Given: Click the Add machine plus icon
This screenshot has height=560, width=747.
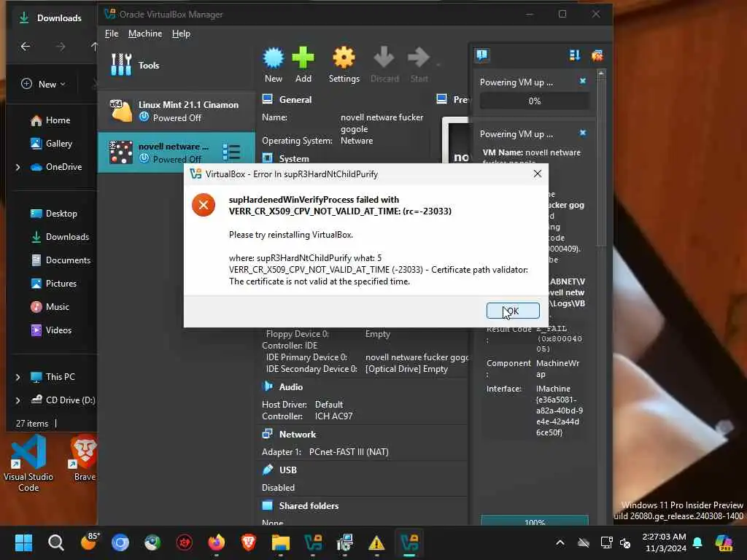Looking at the screenshot, I should point(303,58).
